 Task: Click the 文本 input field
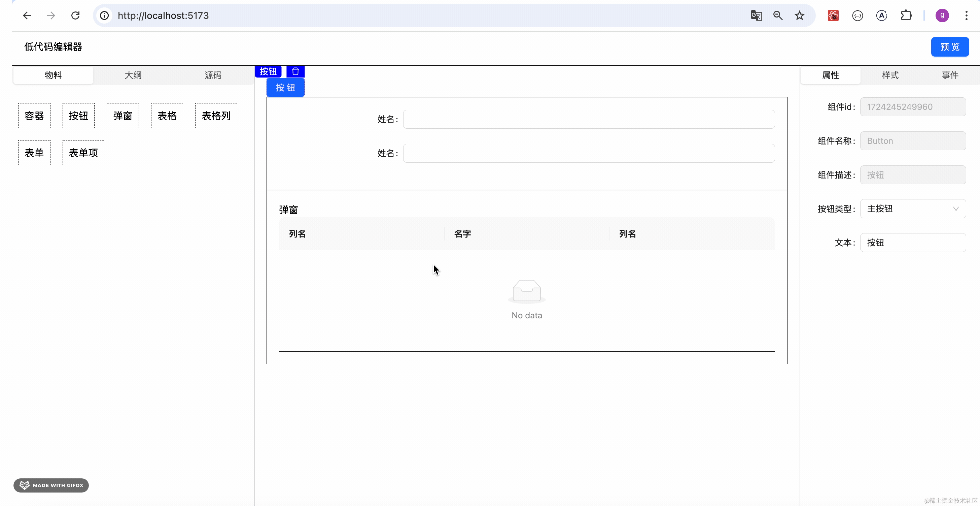click(913, 243)
